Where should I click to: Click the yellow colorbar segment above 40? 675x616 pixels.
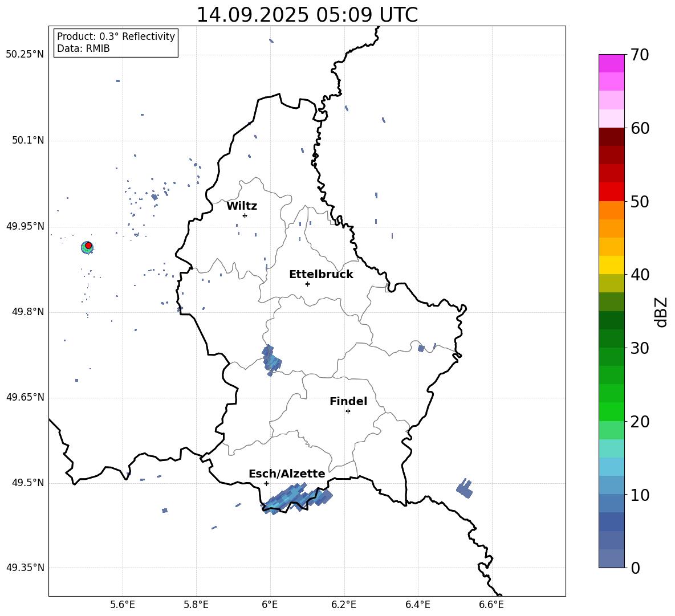coord(612,265)
